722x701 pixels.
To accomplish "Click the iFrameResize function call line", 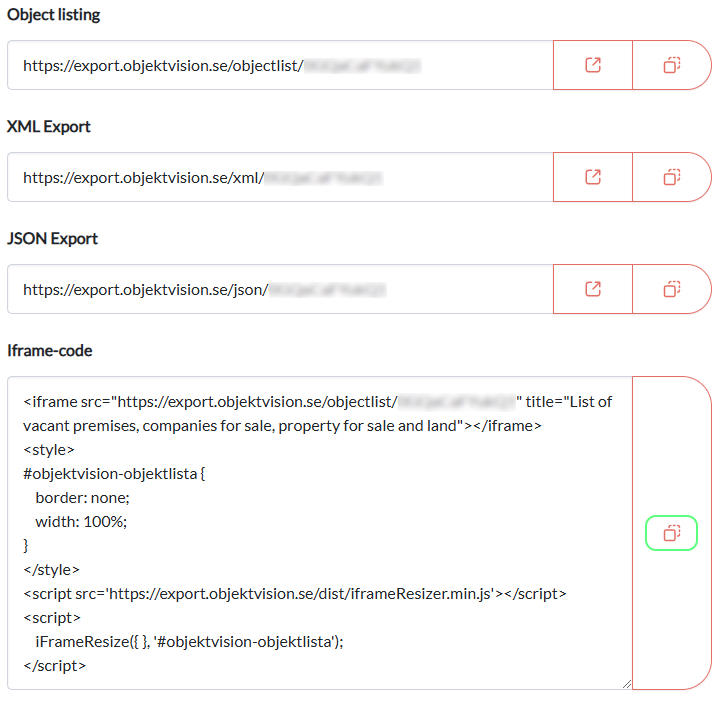I will [x=189, y=642].
